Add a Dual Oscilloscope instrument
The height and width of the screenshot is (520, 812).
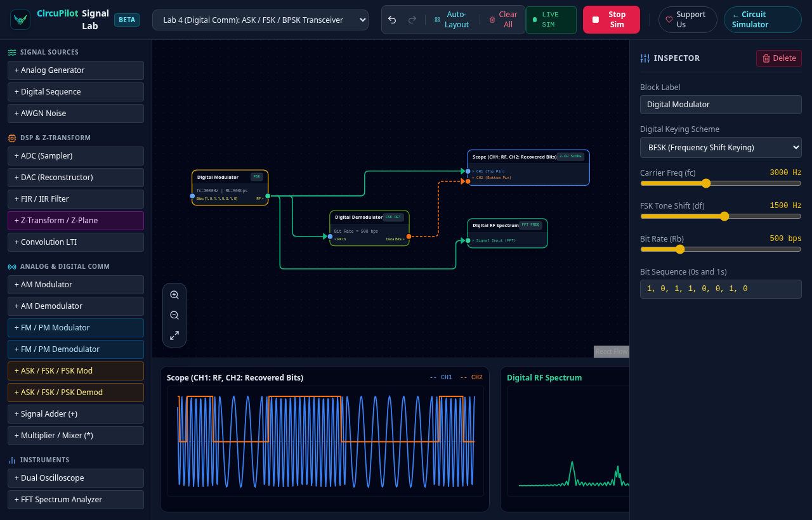(x=76, y=478)
